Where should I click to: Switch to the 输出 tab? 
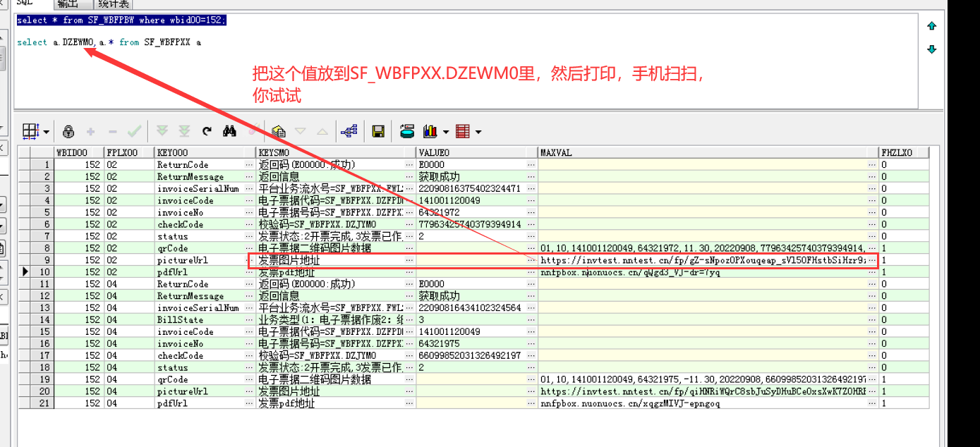point(69,4)
